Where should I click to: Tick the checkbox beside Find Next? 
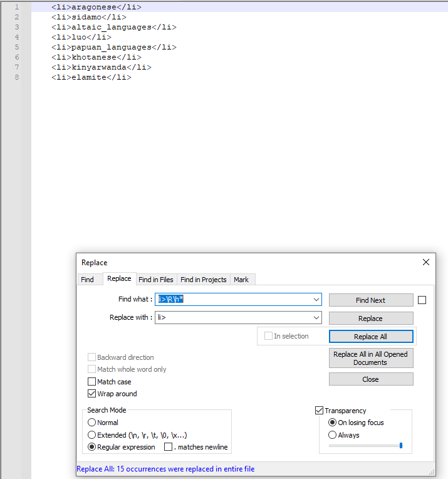422,300
